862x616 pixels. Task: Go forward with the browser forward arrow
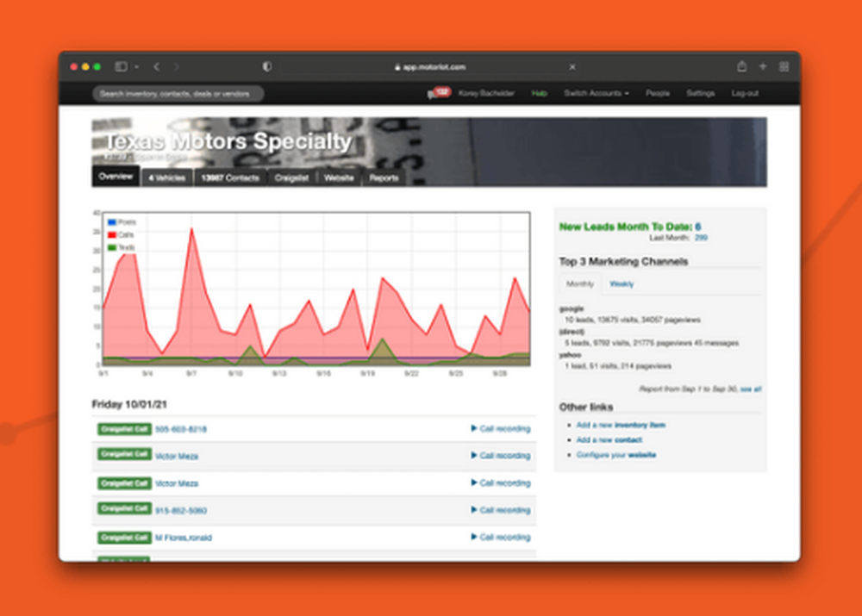(x=177, y=66)
